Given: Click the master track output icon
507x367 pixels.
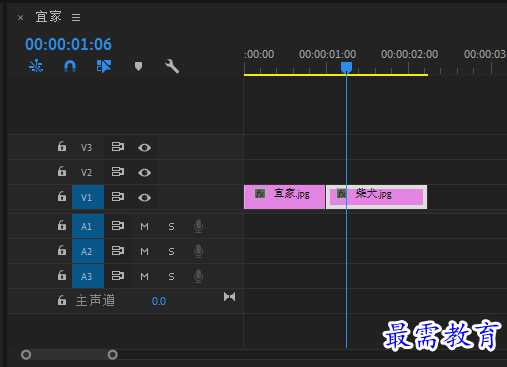Looking at the screenshot, I should [229, 297].
